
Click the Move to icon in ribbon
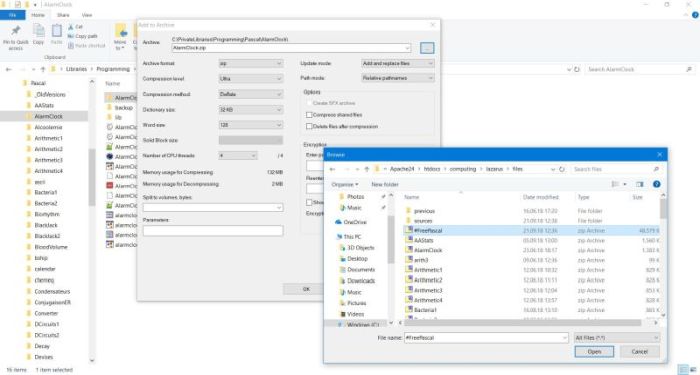tap(121, 31)
